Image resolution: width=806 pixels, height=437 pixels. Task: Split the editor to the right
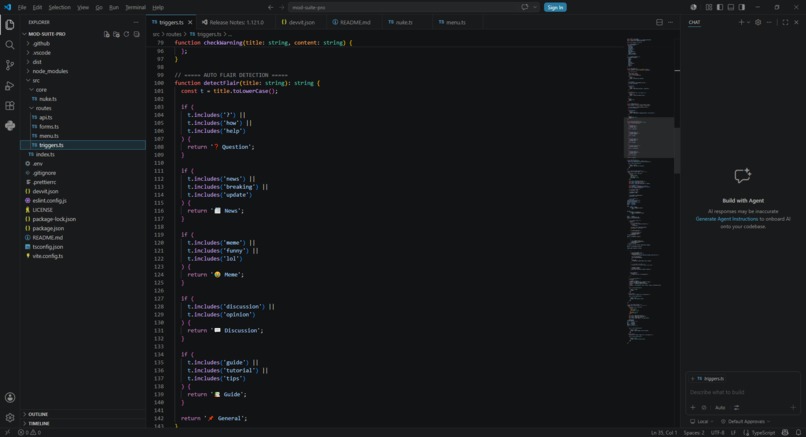click(x=660, y=22)
